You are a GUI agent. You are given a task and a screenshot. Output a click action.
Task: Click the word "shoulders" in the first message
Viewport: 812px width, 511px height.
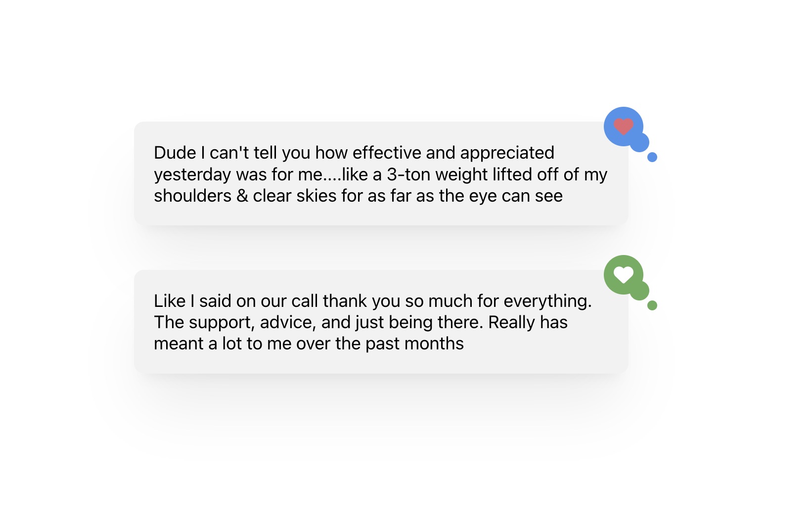point(192,196)
